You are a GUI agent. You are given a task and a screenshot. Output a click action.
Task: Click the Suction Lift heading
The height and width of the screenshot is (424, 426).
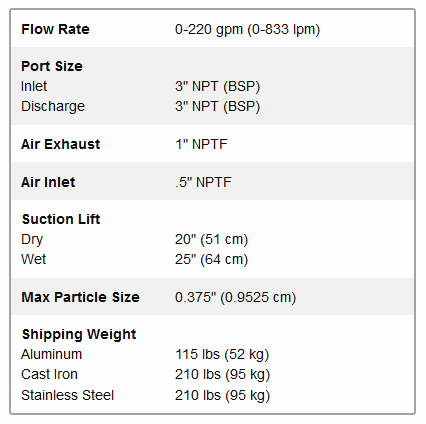(x=61, y=219)
